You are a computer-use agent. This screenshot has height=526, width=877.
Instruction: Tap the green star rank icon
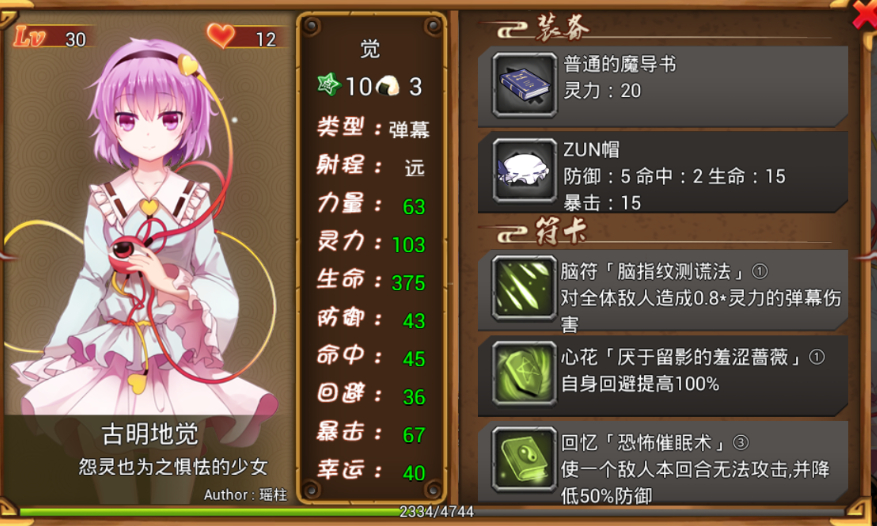pos(329,85)
